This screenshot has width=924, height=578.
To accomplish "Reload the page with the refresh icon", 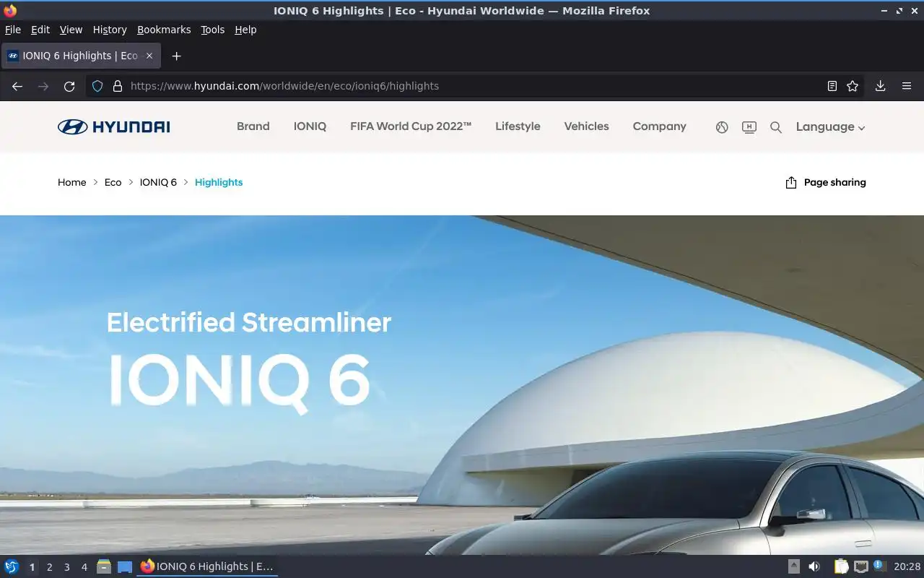I will coord(69,86).
